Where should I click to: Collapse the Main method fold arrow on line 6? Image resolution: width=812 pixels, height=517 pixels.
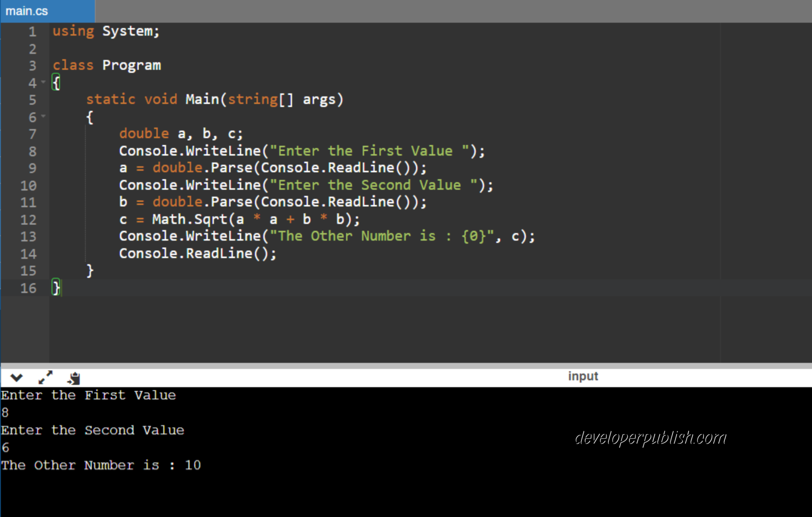(43, 117)
